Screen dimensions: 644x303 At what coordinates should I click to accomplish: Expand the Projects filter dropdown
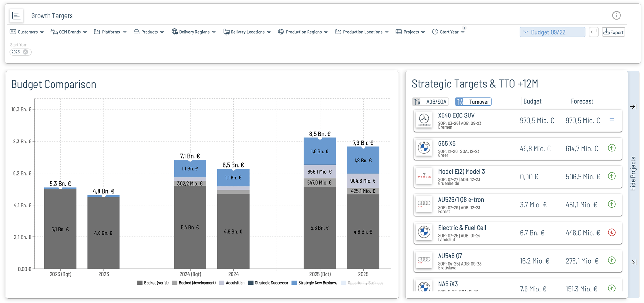[423, 32]
